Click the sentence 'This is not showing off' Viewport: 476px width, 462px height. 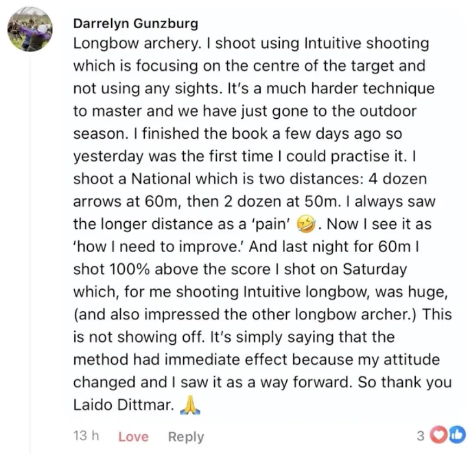click(262, 325)
